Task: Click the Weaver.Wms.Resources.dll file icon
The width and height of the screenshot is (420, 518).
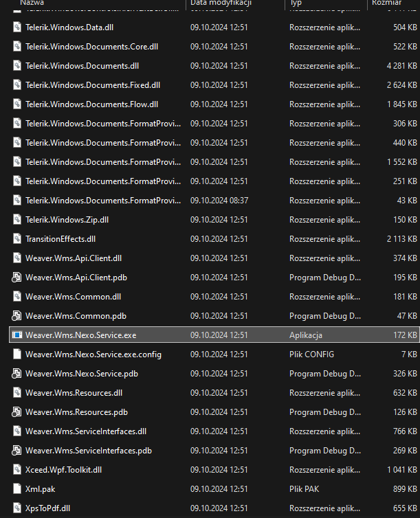Action: pyautogui.click(x=17, y=393)
